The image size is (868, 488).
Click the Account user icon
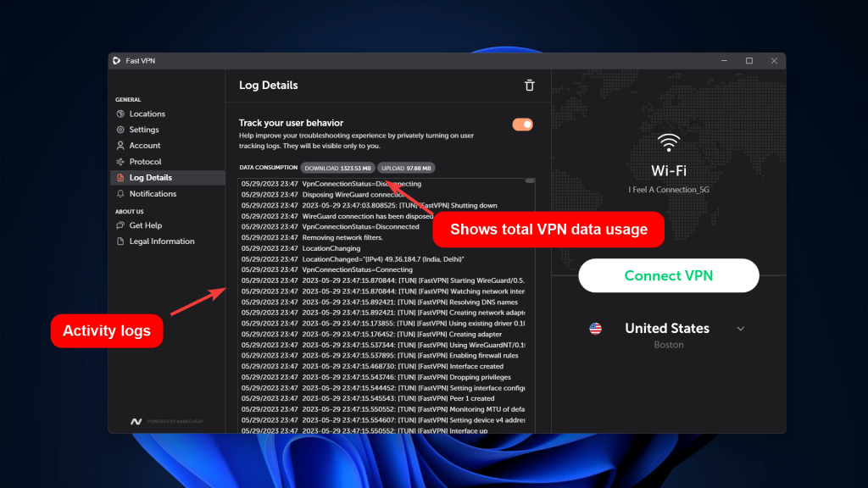coord(120,146)
